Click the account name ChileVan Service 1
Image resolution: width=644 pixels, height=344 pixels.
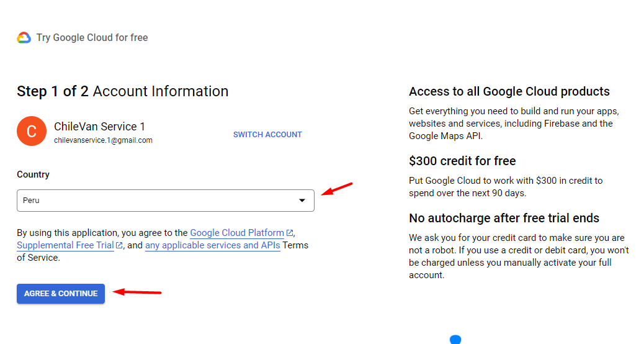99,127
